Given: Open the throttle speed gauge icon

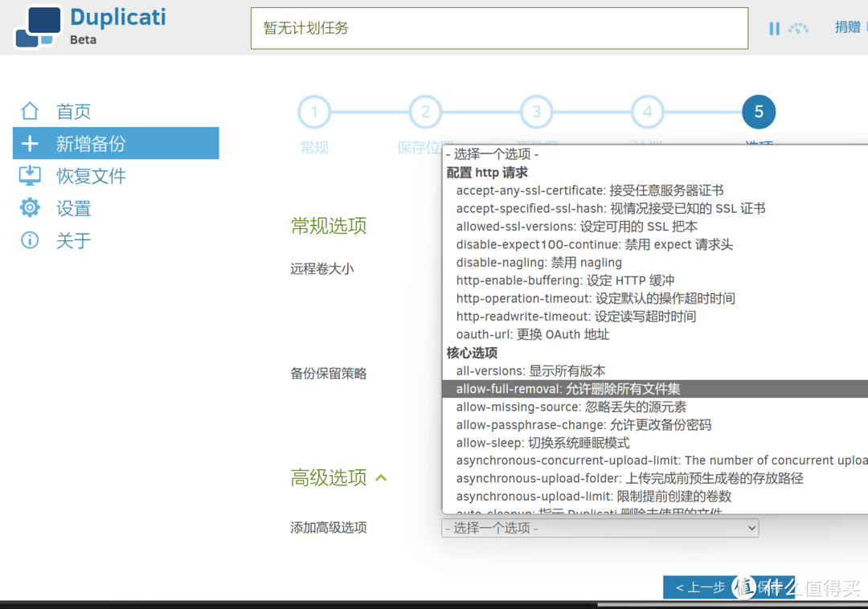Looking at the screenshot, I should 798,28.
